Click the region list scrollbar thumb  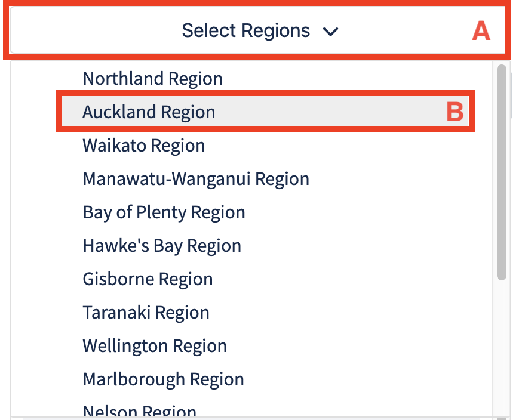[502, 172]
